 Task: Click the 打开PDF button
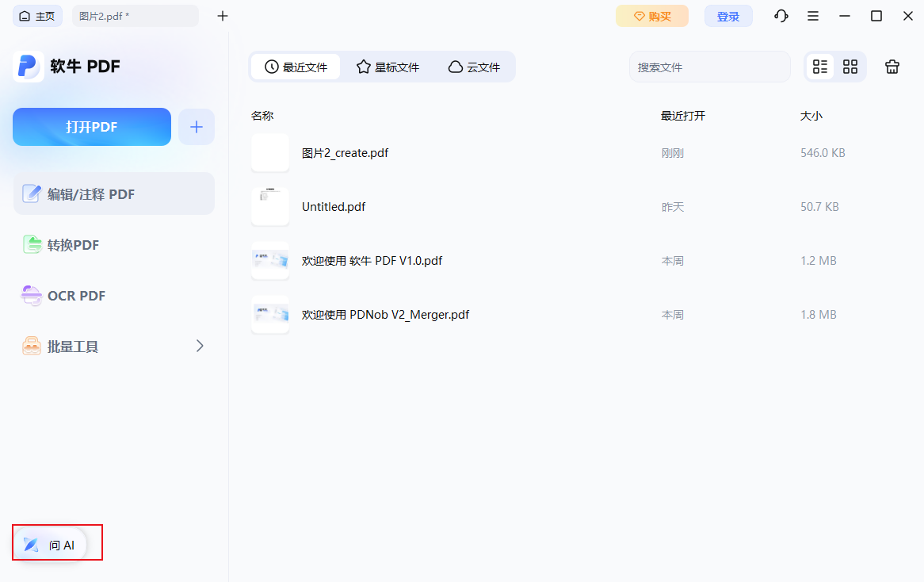tap(91, 127)
